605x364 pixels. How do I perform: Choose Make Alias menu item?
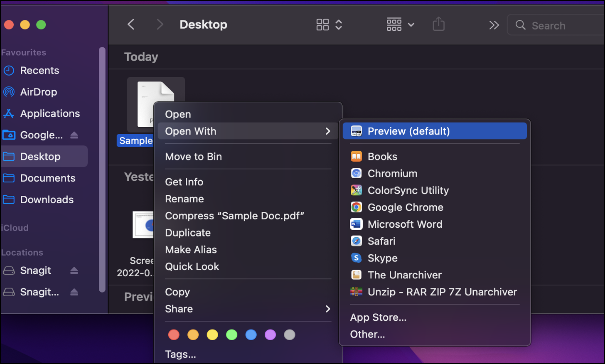click(191, 250)
